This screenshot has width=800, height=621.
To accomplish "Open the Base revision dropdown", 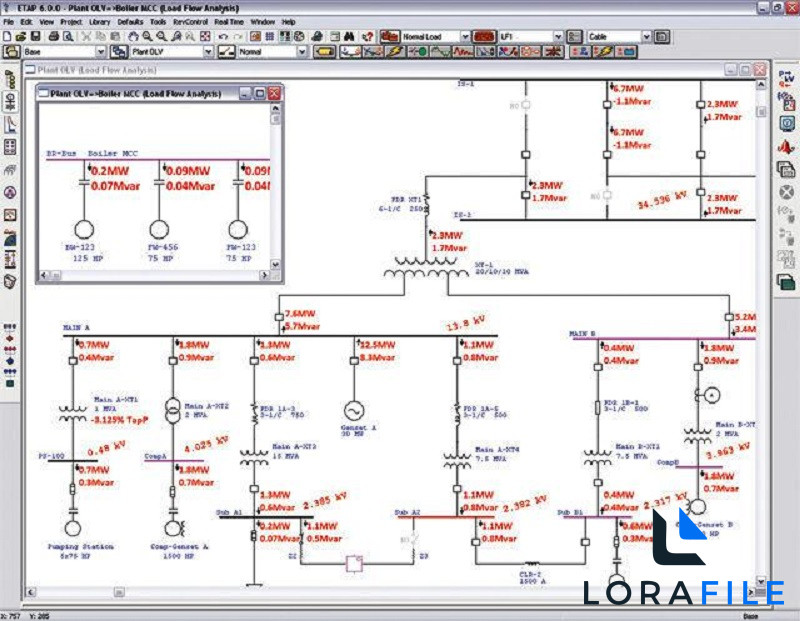I will (x=101, y=52).
